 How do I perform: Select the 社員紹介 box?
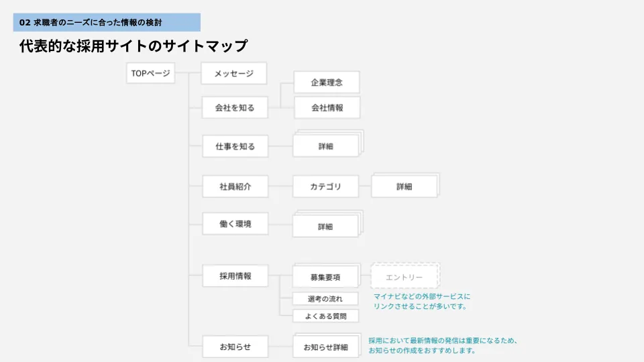235,186
